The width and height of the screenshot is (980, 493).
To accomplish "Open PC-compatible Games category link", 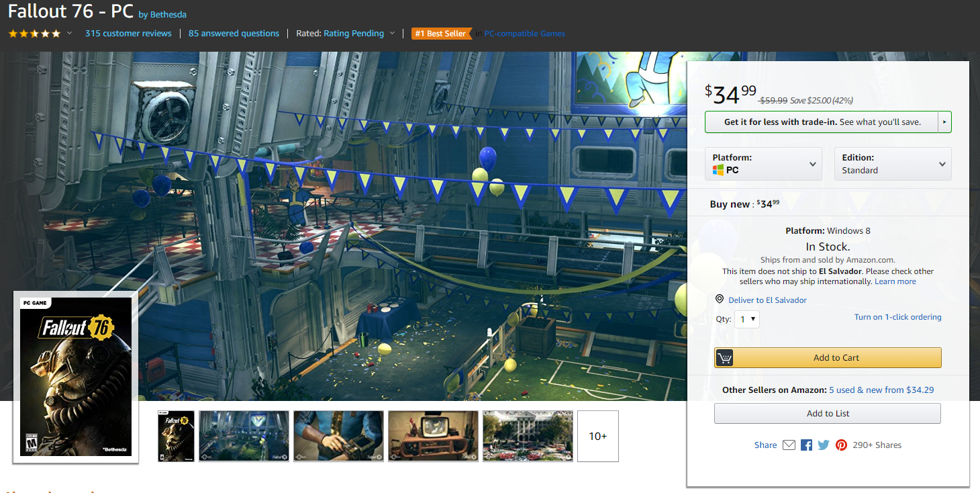I will click(x=525, y=34).
